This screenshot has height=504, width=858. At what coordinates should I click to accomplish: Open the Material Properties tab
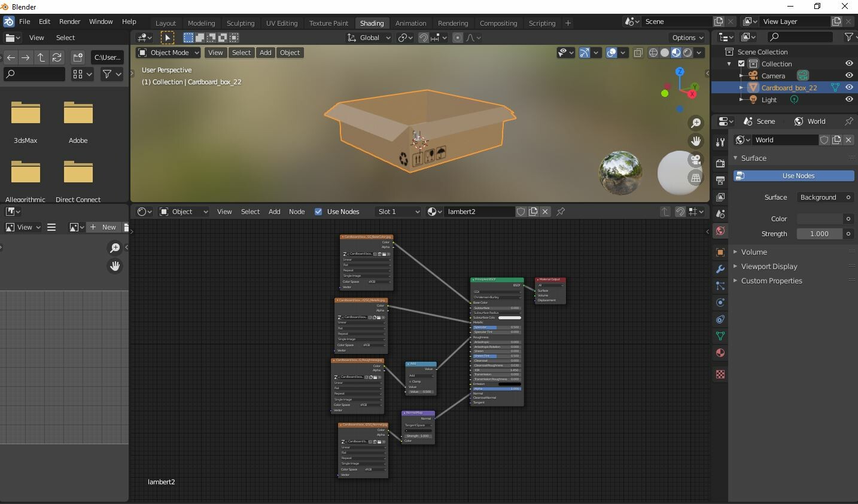pyautogui.click(x=720, y=353)
